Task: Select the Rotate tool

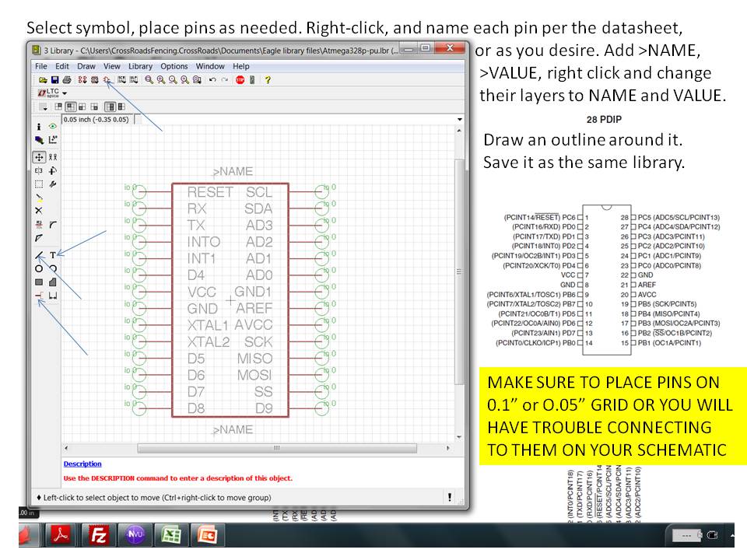Action: coord(52,170)
